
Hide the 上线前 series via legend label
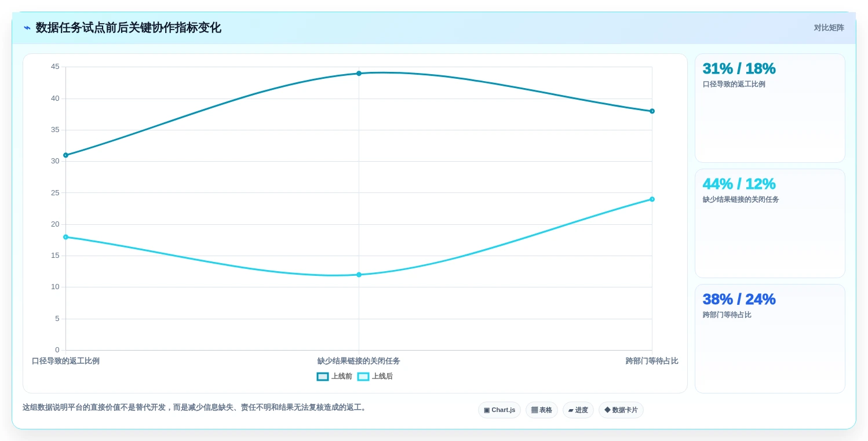[x=342, y=377]
